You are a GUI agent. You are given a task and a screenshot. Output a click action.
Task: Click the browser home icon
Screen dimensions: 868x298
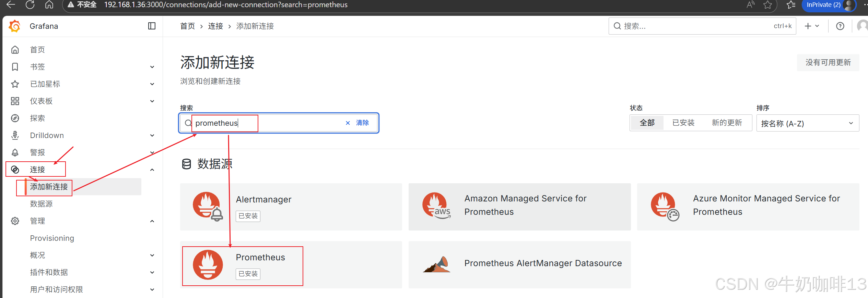point(49,5)
